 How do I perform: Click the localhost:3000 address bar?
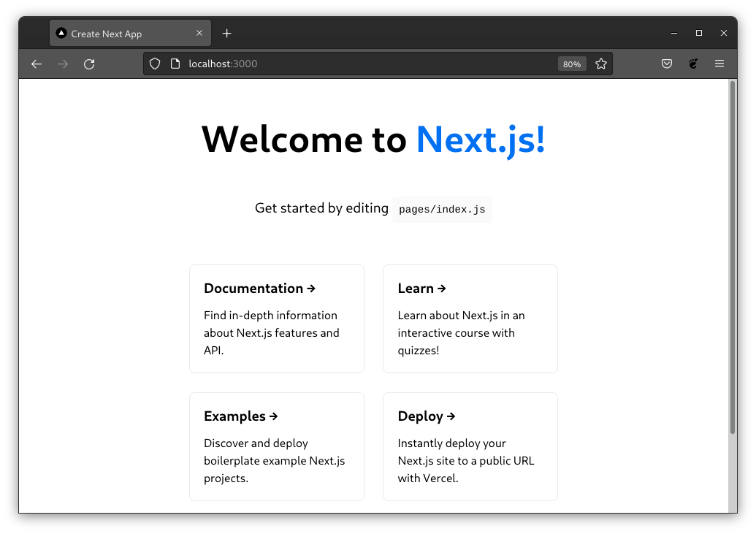tap(365, 64)
